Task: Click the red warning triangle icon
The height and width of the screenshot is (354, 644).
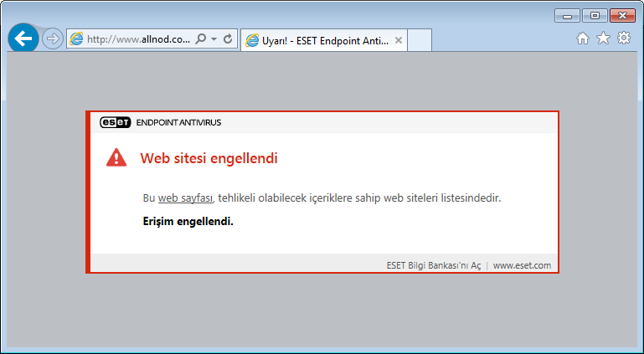Action: 116,157
